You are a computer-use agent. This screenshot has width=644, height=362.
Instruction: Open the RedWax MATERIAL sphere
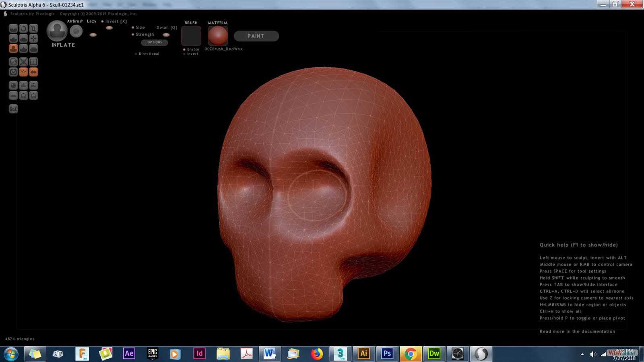click(x=218, y=36)
